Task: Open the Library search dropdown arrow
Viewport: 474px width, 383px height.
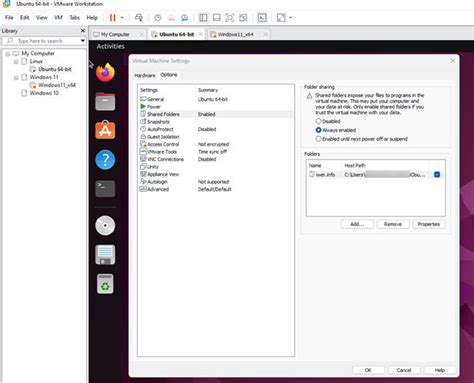Action: 83,41
